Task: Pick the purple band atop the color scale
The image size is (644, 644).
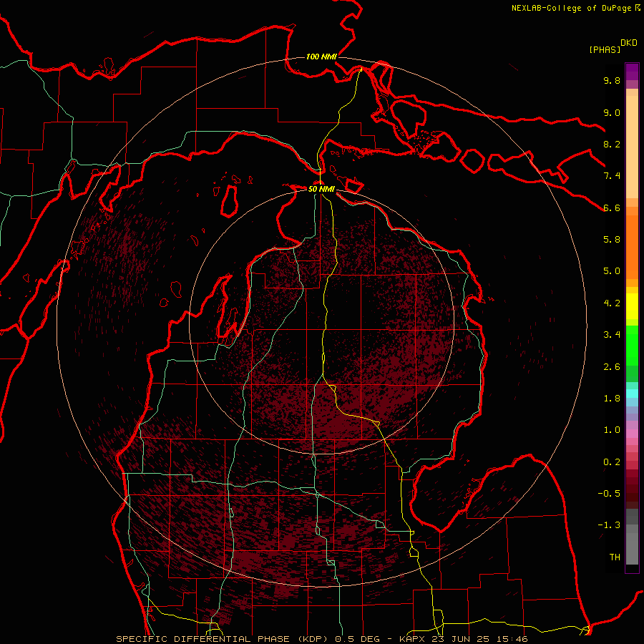Action: [632, 72]
